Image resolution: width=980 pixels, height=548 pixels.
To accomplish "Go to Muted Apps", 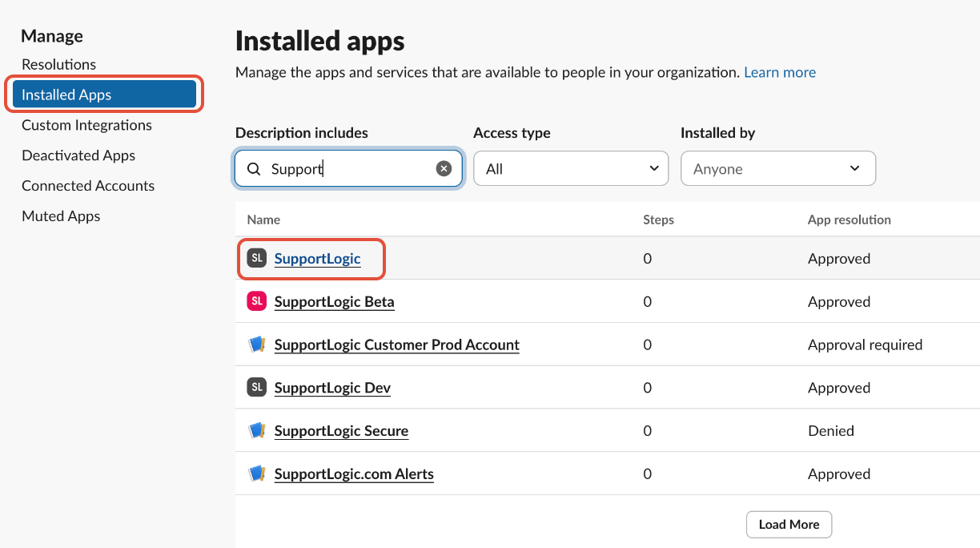I will pyautogui.click(x=61, y=216).
